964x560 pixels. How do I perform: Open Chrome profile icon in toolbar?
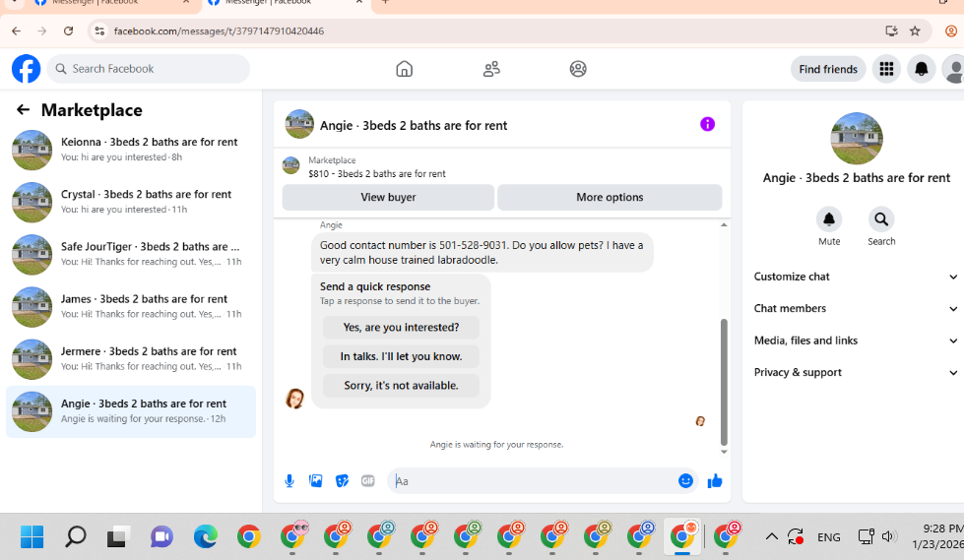coord(951,31)
